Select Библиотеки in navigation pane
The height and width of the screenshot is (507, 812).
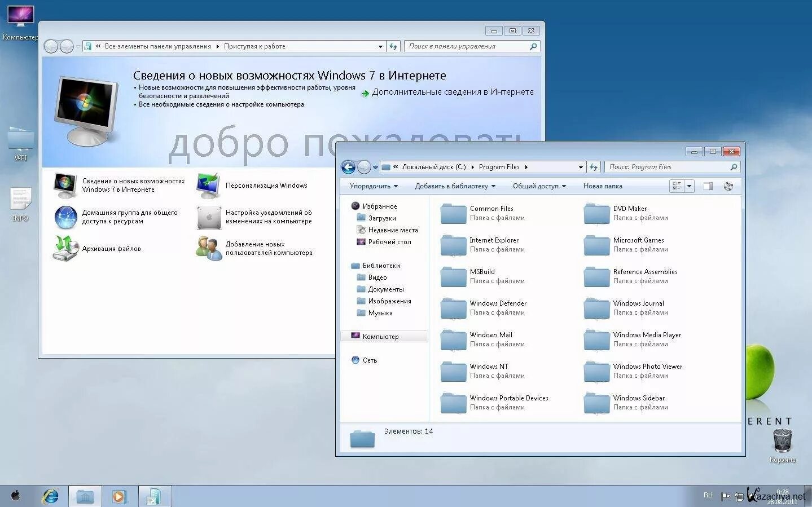(x=375, y=266)
